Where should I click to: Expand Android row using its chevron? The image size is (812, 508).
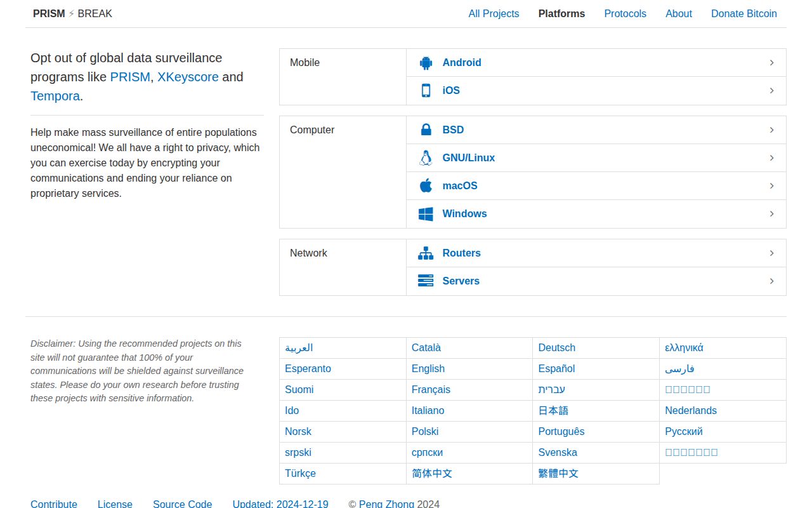[x=771, y=63]
